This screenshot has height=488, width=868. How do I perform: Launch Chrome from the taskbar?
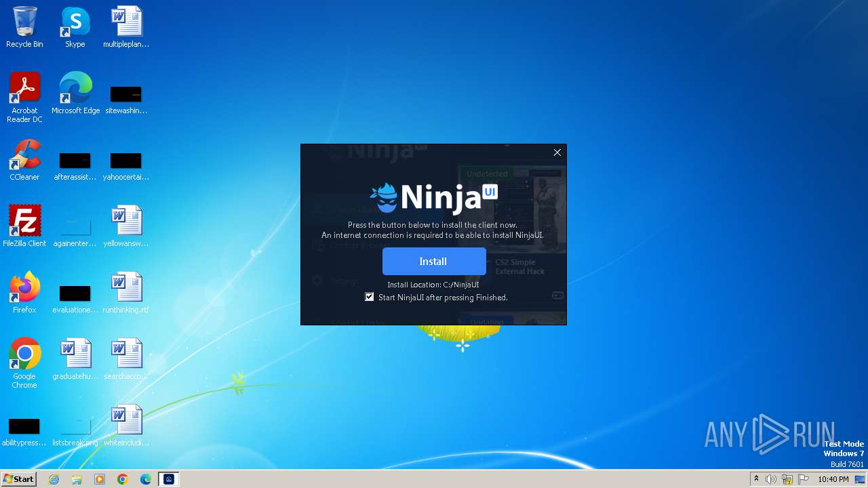tap(123, 479)
